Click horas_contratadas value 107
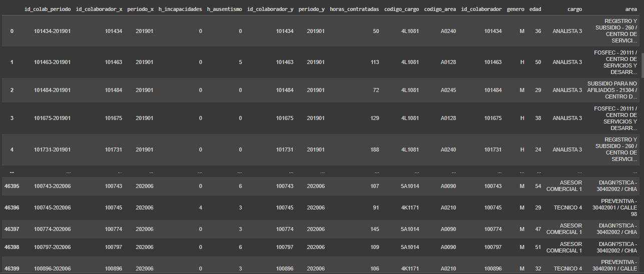 click(374, 186)
